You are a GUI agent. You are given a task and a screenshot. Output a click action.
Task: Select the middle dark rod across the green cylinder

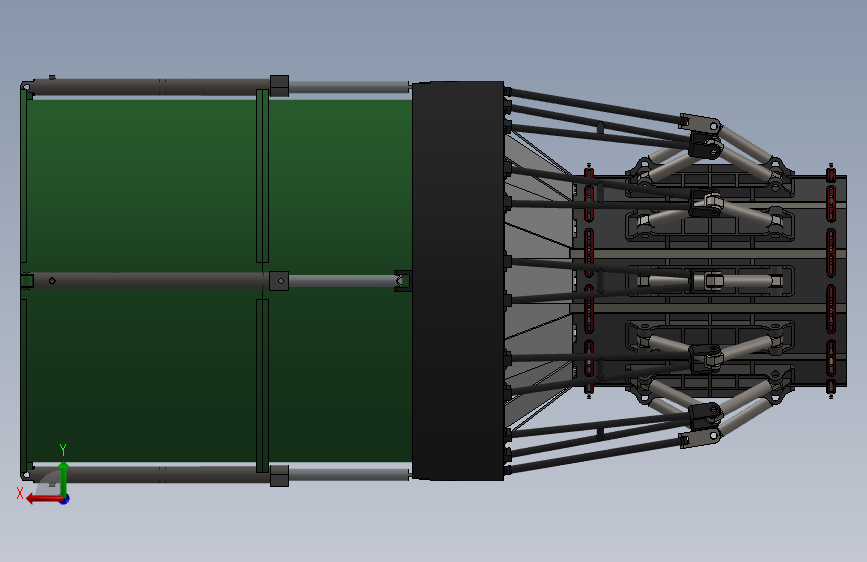point(149,280)
